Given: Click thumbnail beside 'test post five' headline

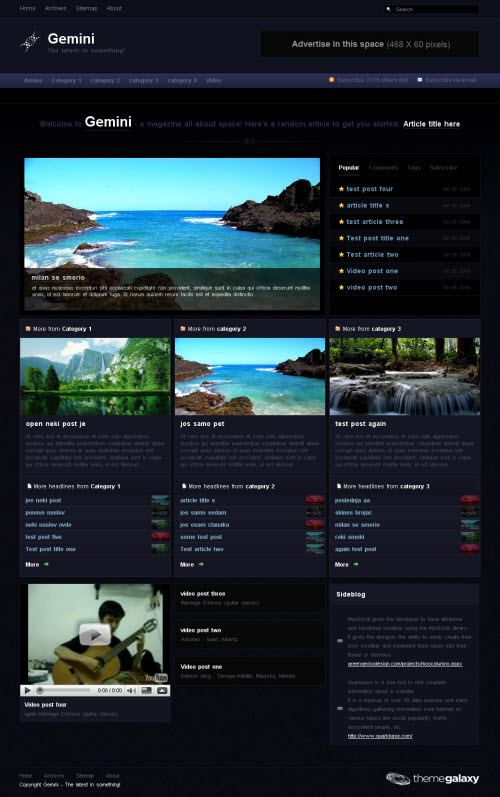Looking at the screenshot, I should [x=161, y=537].
